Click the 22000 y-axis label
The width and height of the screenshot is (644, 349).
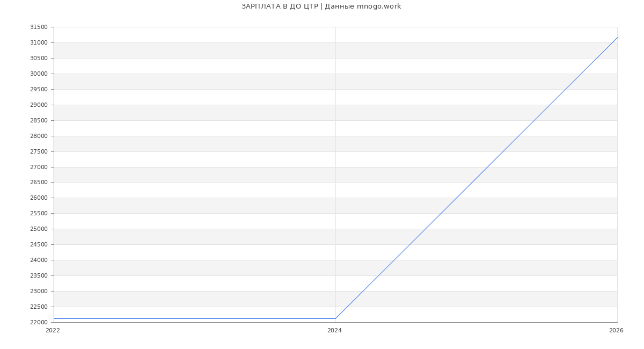pyautogui.click(x=39, y=323)
